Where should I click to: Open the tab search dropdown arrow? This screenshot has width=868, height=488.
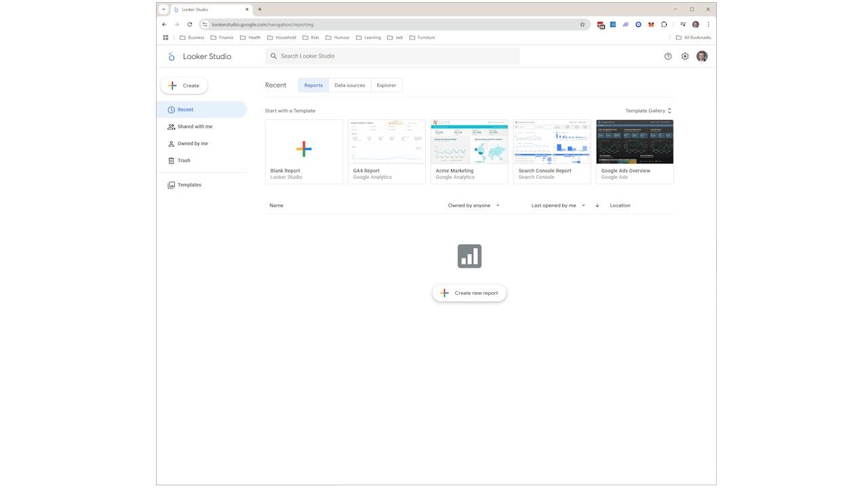(163, 9)
